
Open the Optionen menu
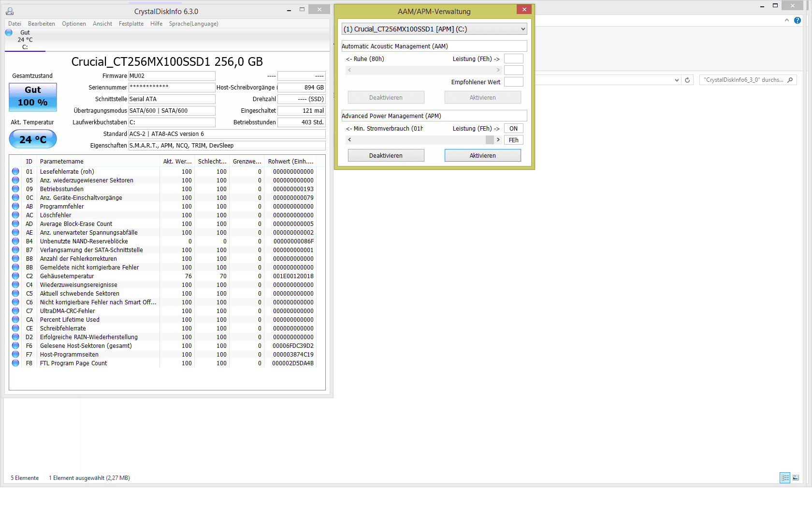click(74, 24)
